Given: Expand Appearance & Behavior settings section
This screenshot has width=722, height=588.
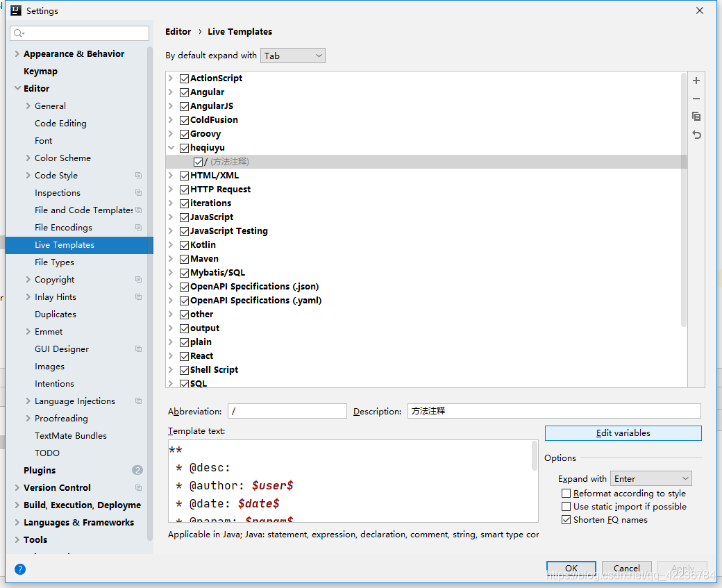Looking at the screenshot, I should 17,54.
